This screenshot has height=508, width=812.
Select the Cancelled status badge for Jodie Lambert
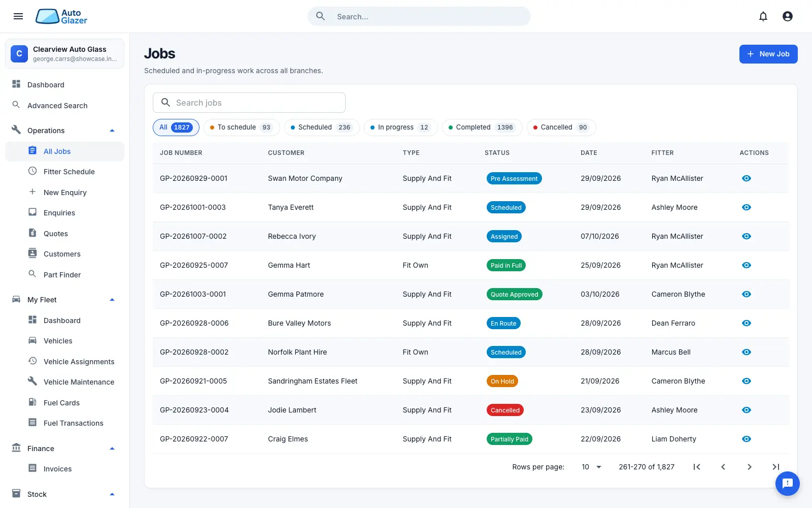[505, 410]
